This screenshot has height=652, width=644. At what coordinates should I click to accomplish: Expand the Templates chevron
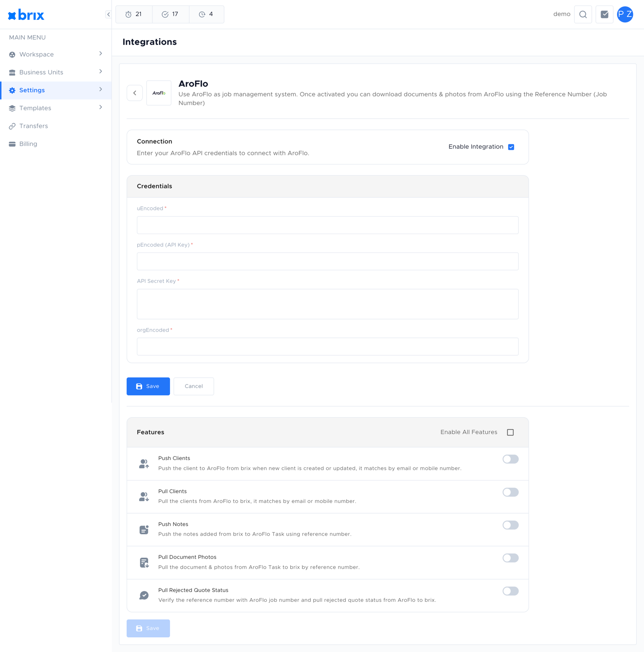(x=101, y=107)
